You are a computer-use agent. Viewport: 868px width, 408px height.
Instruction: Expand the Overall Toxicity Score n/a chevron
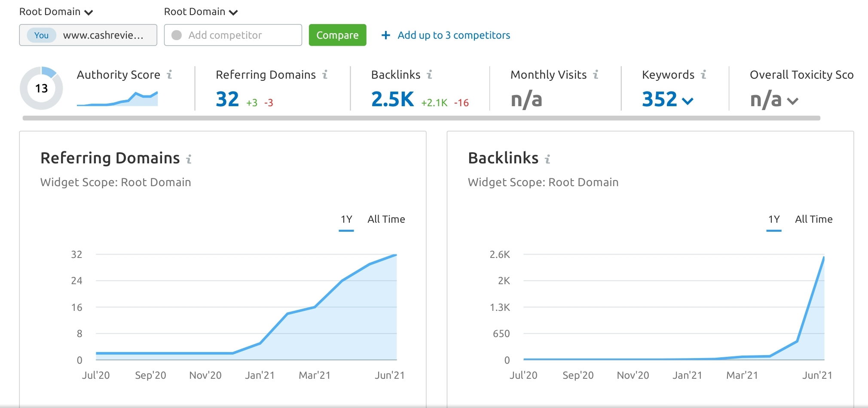793,101
